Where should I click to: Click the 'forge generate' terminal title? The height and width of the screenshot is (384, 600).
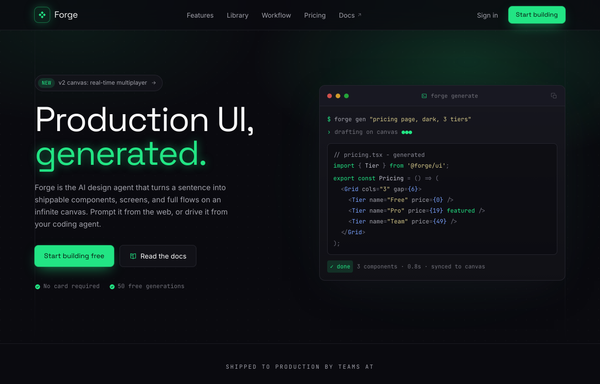point(454,96)
